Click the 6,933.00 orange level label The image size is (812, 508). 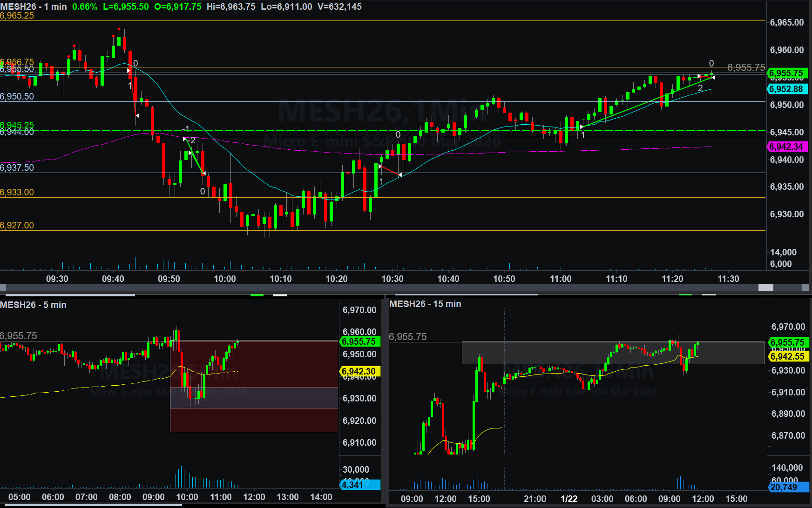[17, 192]
